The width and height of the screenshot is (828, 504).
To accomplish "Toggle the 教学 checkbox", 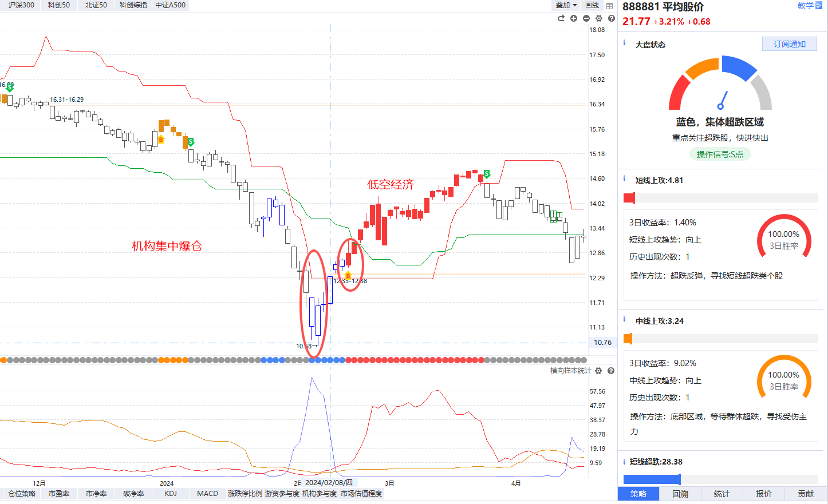I will click(819, 5).
